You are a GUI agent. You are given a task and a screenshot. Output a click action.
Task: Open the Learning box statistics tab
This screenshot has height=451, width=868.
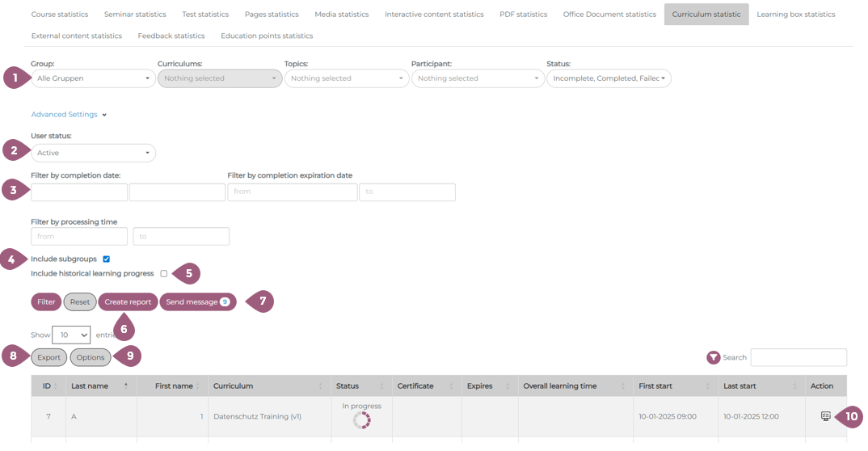(x=795, y=15)
